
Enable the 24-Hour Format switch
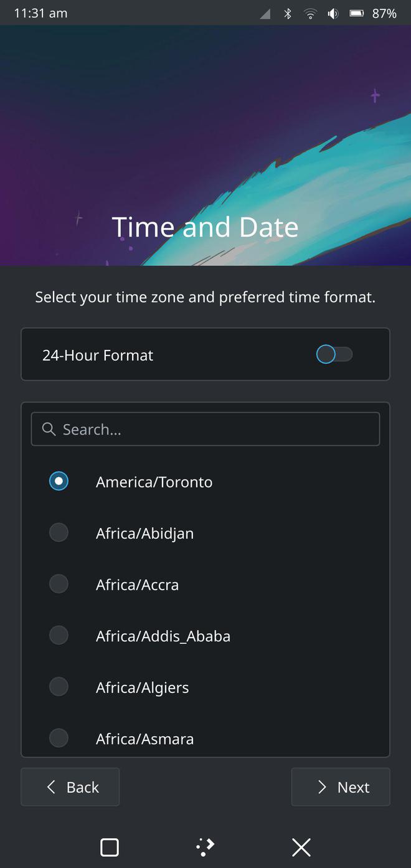[x=334, y=354]
